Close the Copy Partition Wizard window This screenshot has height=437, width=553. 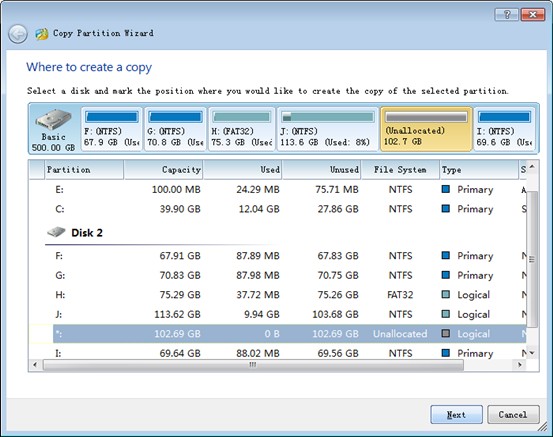tap(533, 14)
